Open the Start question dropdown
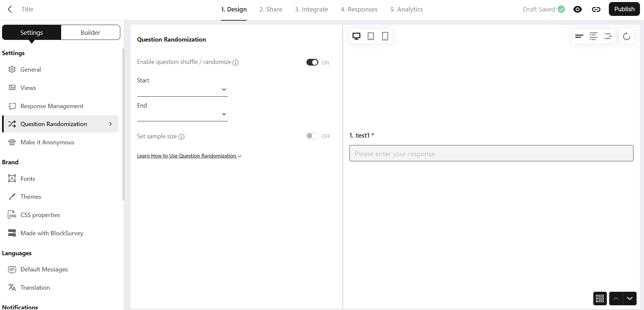This screenshot has width=644, height=310. pos(182,90)
